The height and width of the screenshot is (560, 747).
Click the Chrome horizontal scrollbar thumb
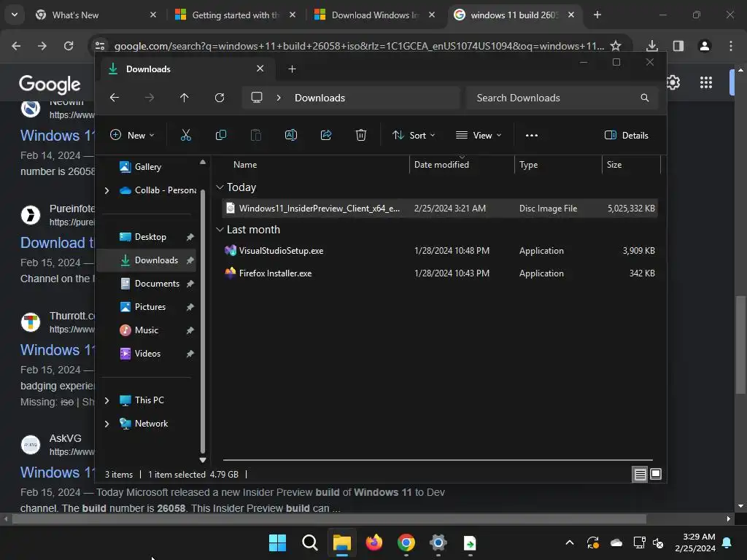329,519
